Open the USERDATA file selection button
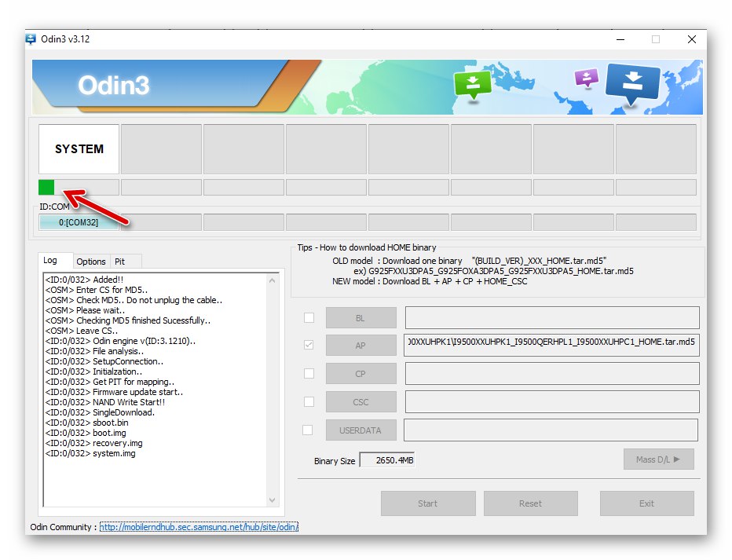Screen dimensions: 732x560 pos(361,430)
